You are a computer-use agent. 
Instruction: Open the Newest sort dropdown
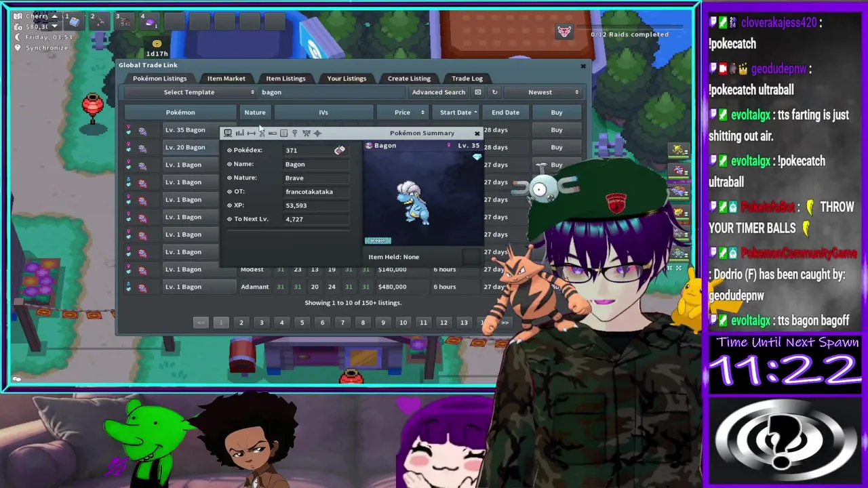click(545, 92)
